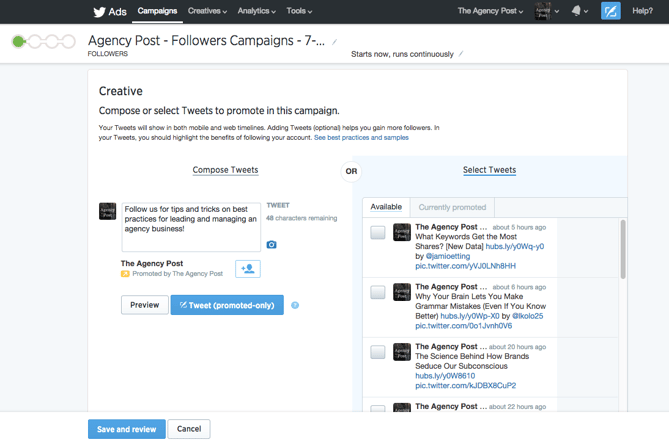Click inside the tweet compose text box

click(x=190, y=228)
